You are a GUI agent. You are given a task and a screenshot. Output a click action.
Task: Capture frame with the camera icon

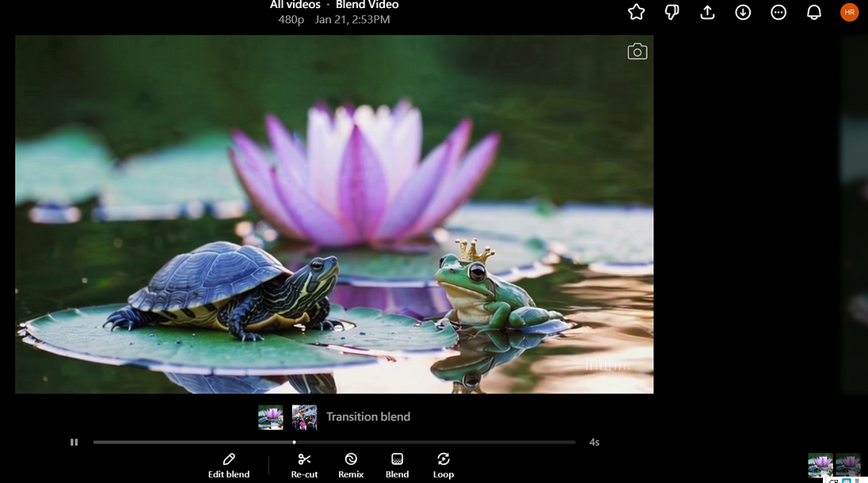click(x=638, y=51)
